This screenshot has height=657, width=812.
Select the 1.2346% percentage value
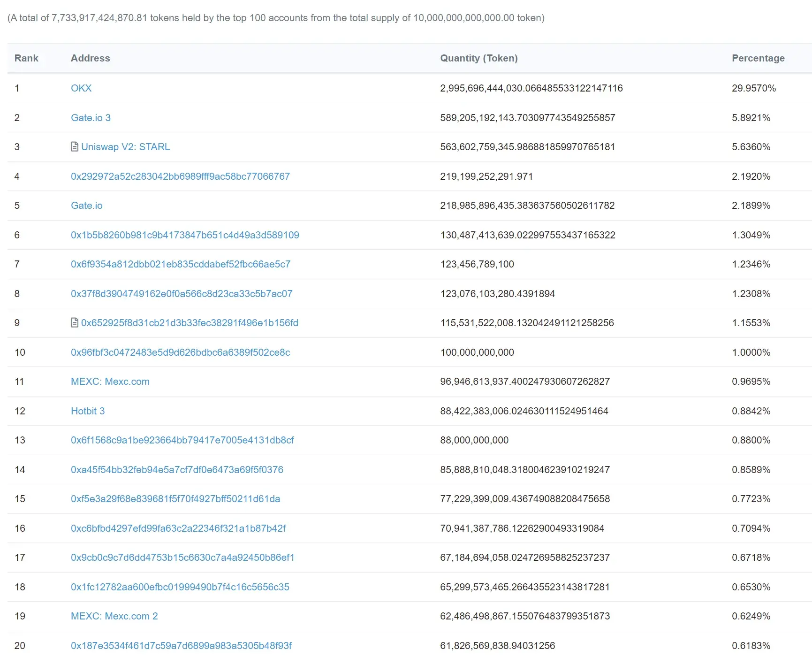tap(751, 264)
